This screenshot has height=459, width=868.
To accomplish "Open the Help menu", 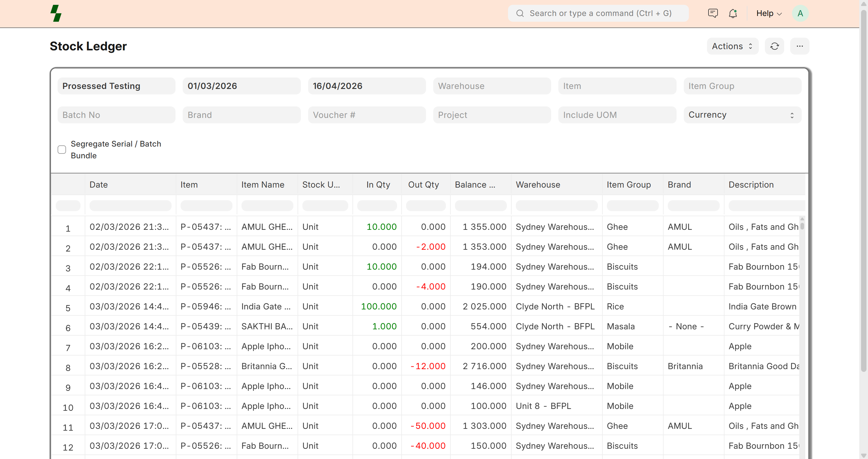I will coord(769,14).
